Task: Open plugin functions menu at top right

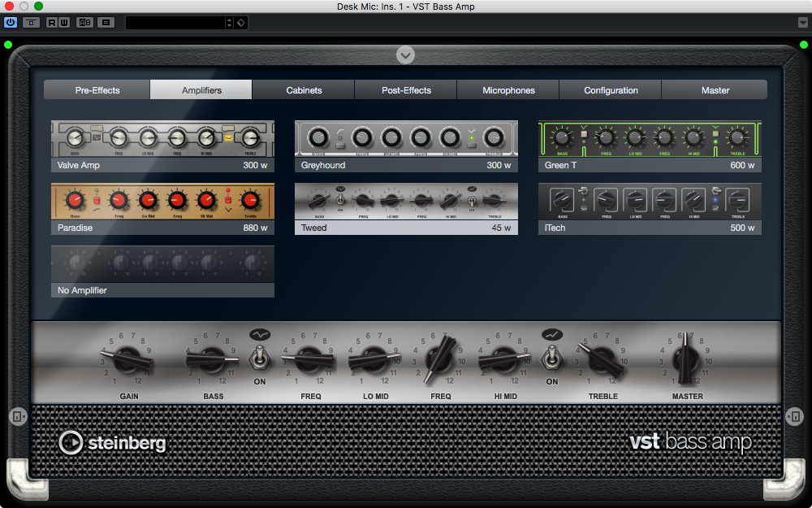Action: click(x=803, y=22)
